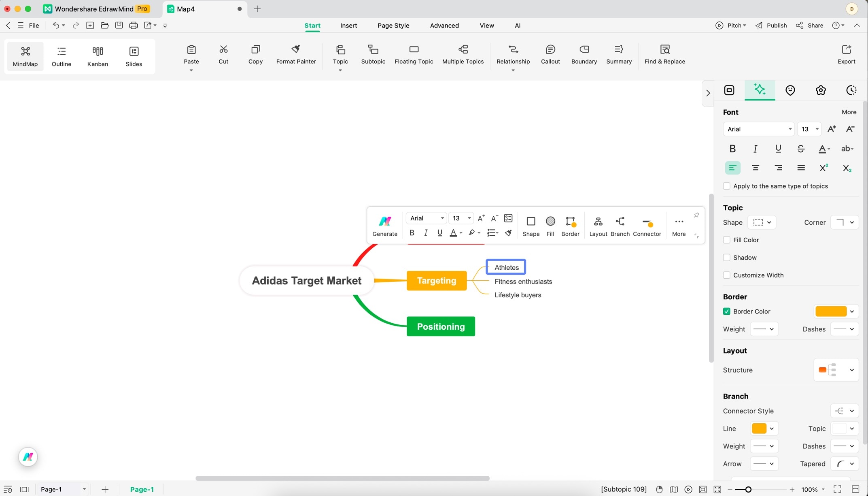Switch to Slides view
868x499 pixels.
(134, 56)
